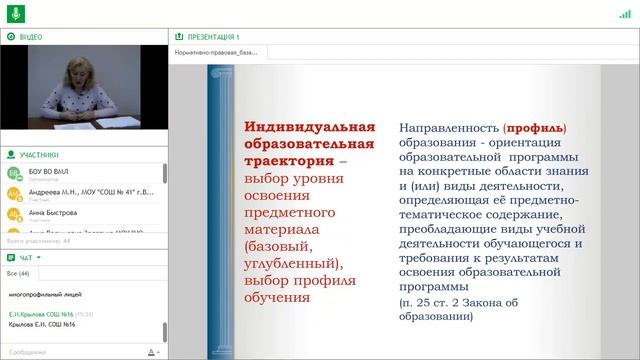Click the presenter video thumbnail
The width and height of the screenshot is (640, 360).
tap(84, 87)
